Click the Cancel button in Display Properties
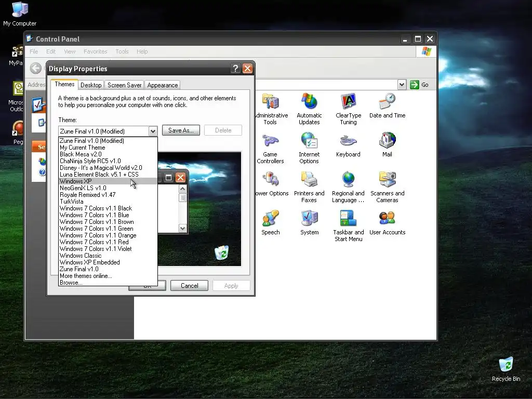532x399 pixels. pos(189,286)
